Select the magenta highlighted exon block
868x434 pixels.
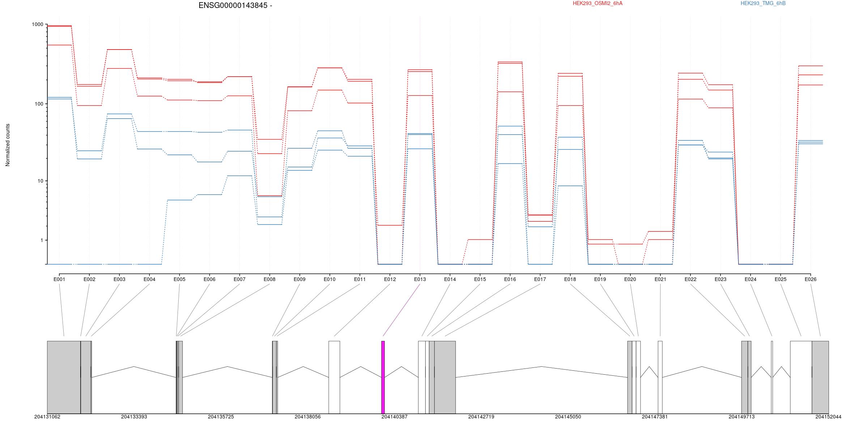point(383,377)
